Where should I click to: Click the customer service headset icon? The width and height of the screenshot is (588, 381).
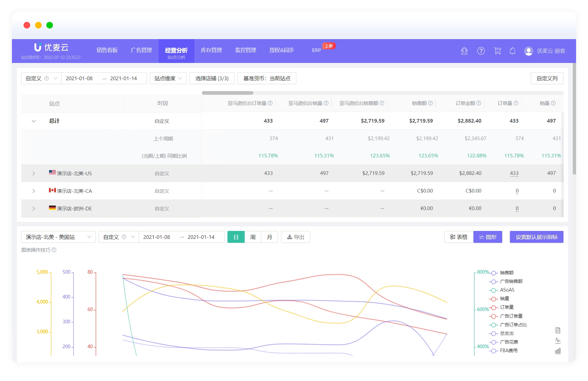(464, 51)
